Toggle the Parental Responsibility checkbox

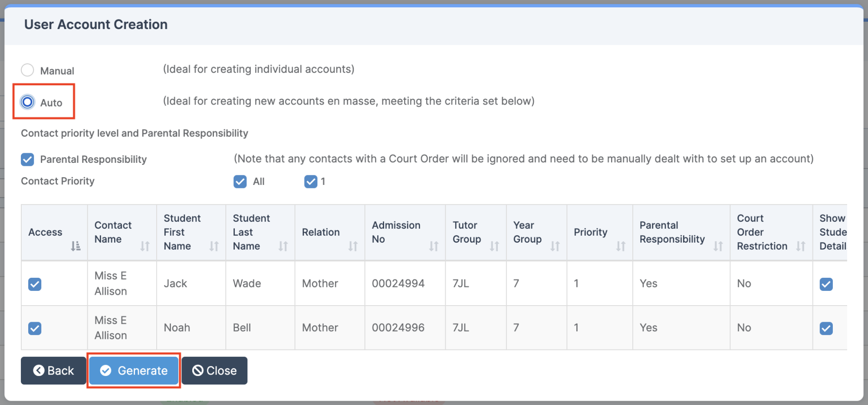tap(27, 159)
